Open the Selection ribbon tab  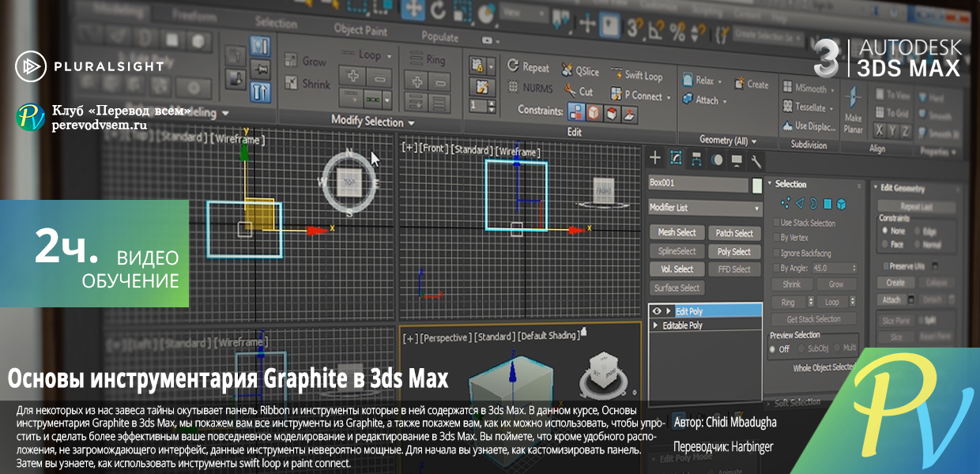(276, 23)
